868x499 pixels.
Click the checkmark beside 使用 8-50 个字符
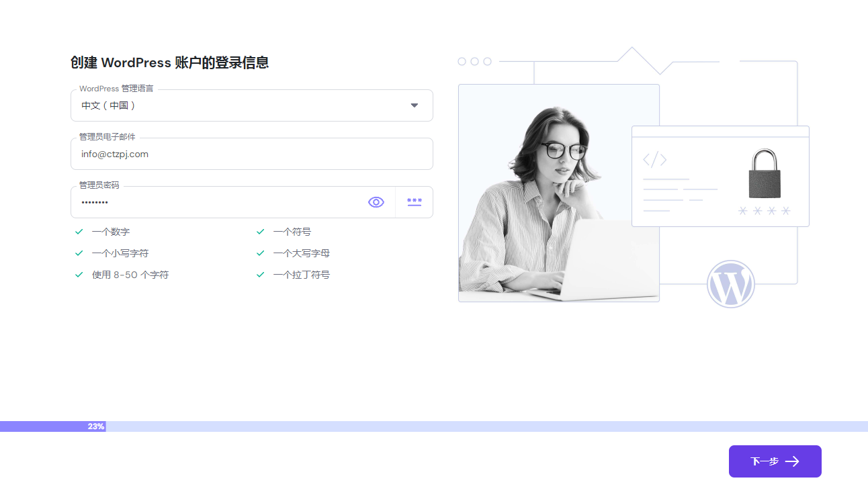click(x=79, y=275)
